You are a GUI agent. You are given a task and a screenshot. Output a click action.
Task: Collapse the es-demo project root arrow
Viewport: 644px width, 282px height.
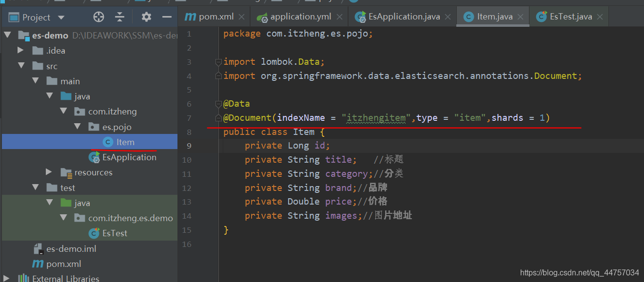(7, 35)
